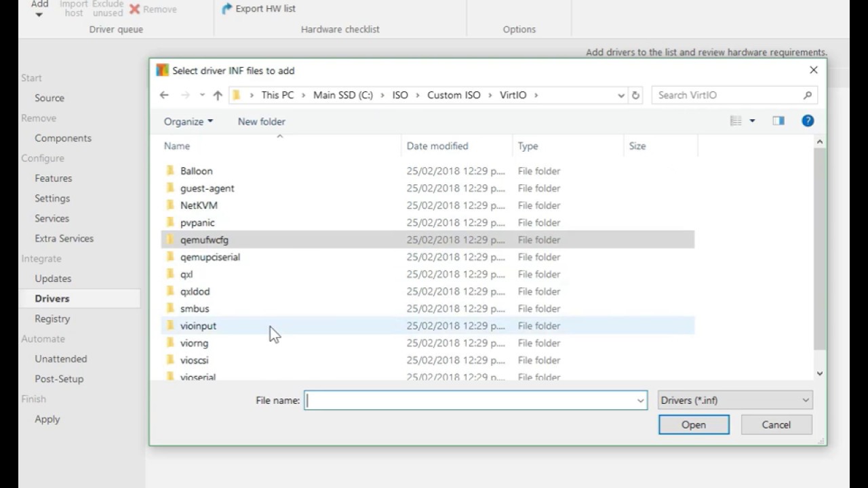Select Main SSD (C:) in breadcrumb

343,96
